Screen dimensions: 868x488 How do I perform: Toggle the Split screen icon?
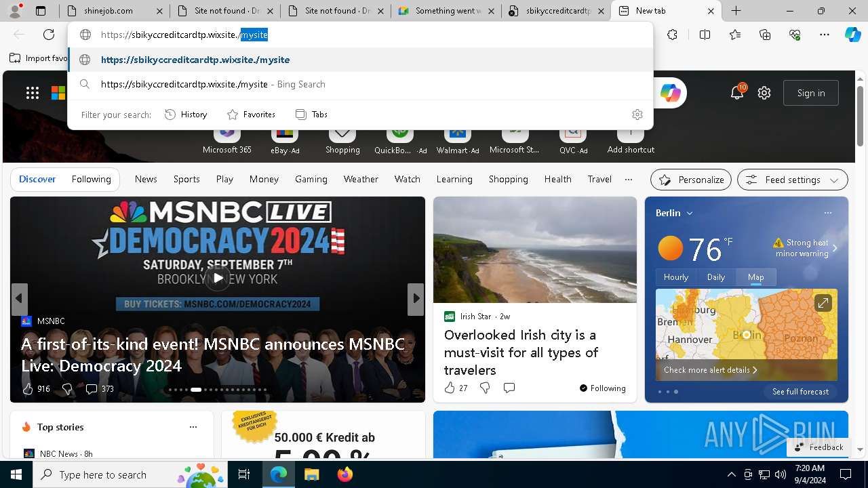tap(705, 35)
